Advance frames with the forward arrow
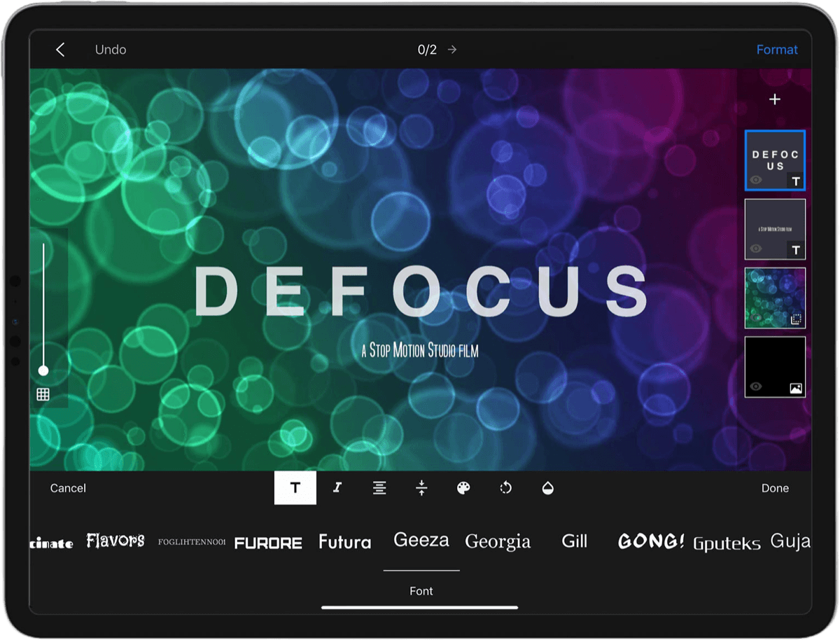 coord(451,49)
